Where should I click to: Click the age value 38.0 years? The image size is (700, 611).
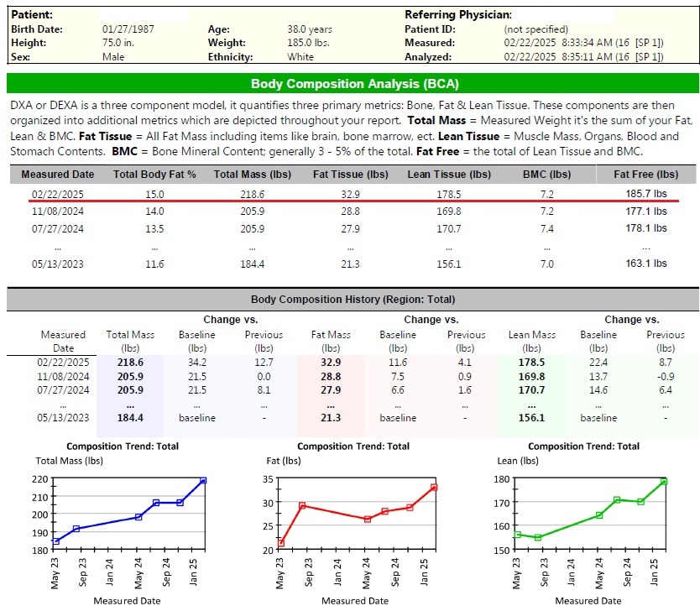(310, 29)
